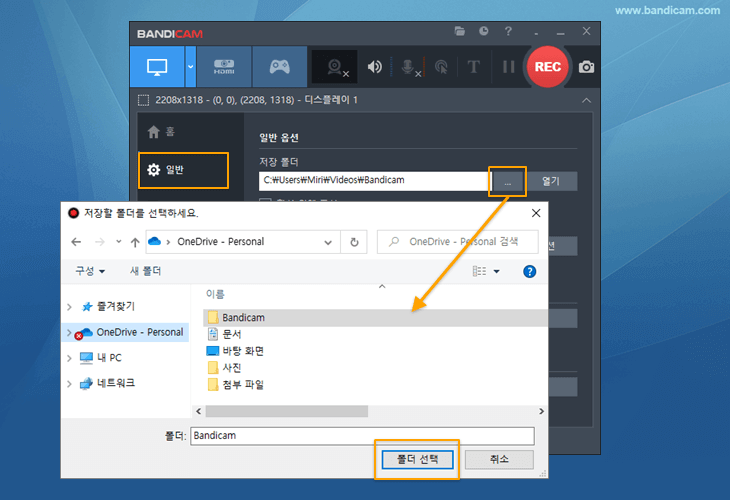Image resolution: width=730 pixels, height=500 pixels.
Task: Select 즐겨찾기 in navigation pane
Action: 115,306
